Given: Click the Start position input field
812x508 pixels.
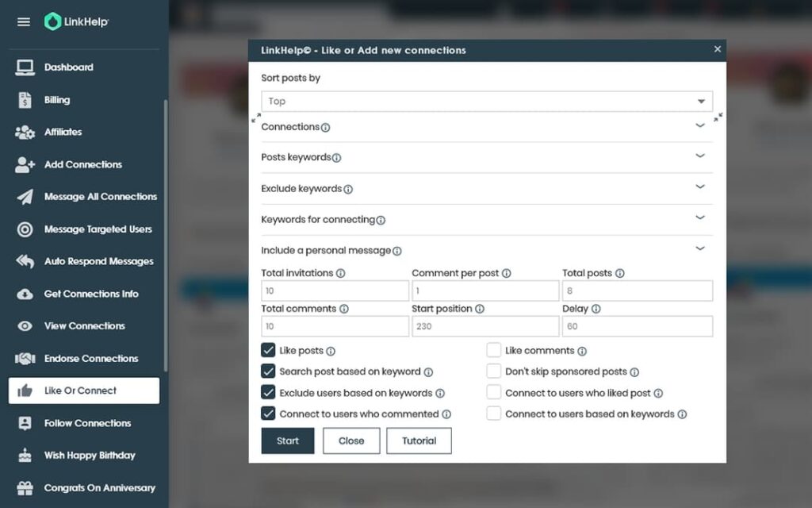Looking at the screenshot, I should (x=485, y=326).
